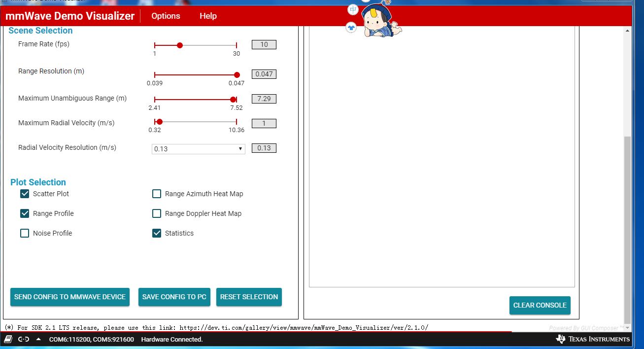
Task: Click Save Config to PC button
Action: 174,297
